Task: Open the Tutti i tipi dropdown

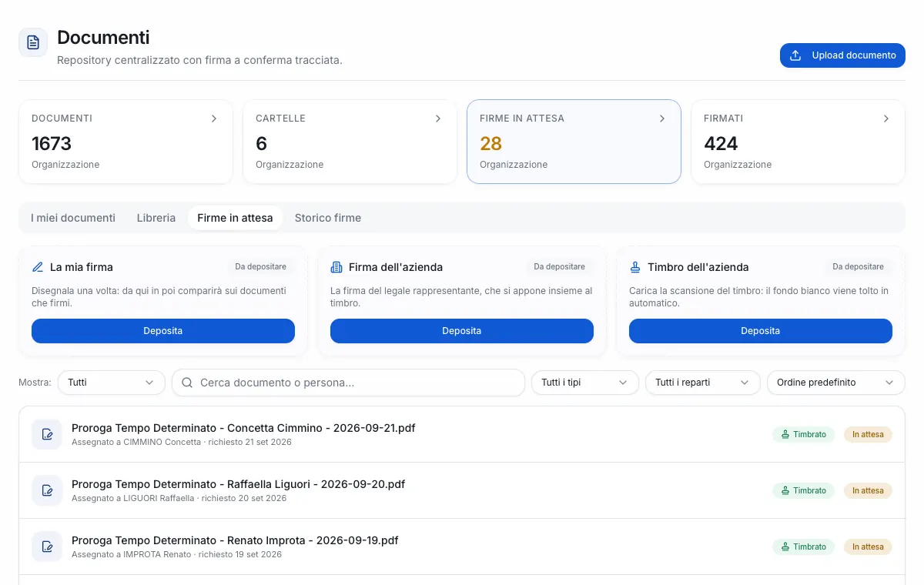Action: pyautogui.click(x=585, y=383)
